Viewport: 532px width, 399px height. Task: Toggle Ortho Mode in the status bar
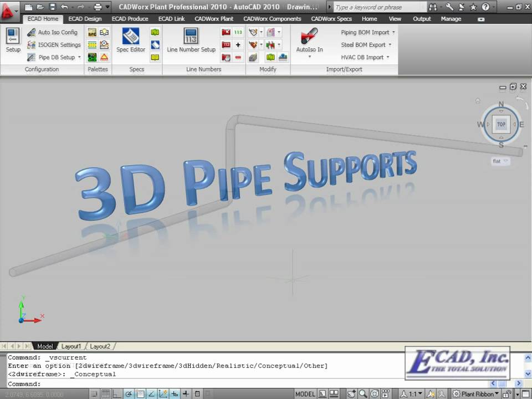tap(117, 394)
